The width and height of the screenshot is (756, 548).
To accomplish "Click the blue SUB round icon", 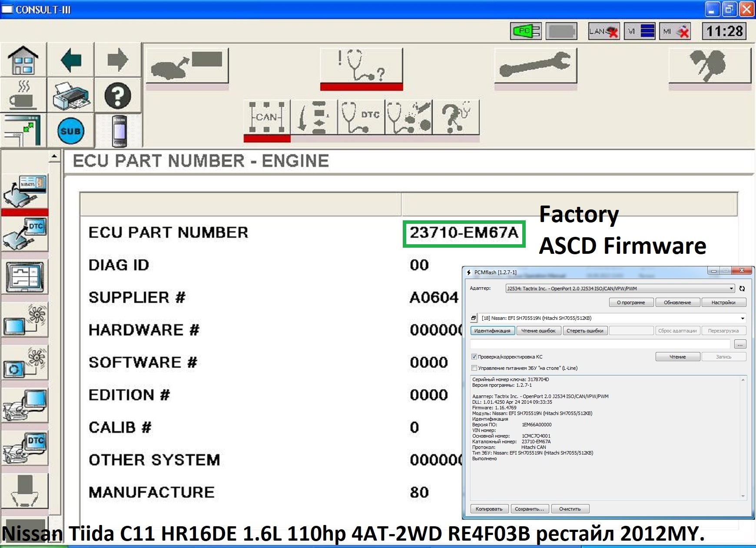I will (70, 131).
